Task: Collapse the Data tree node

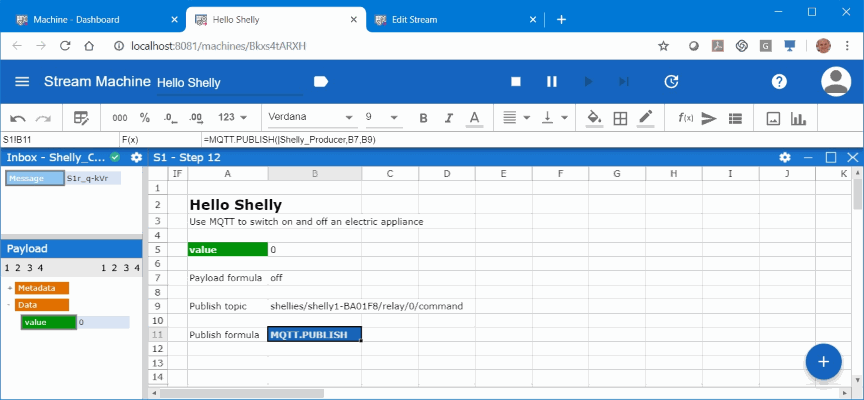Action: click(x=9, y=305)
